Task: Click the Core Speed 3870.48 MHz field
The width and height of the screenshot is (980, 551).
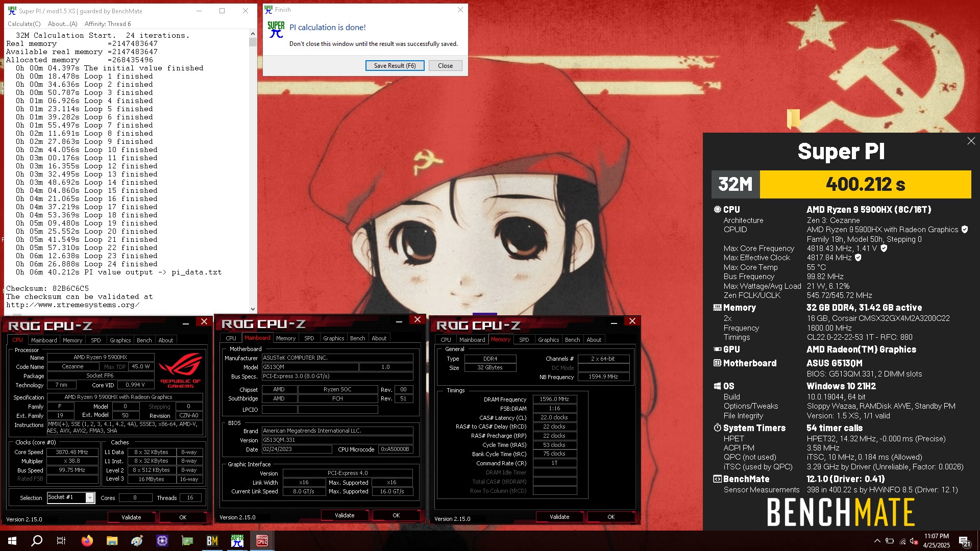Action: click(x=72, y=452)
